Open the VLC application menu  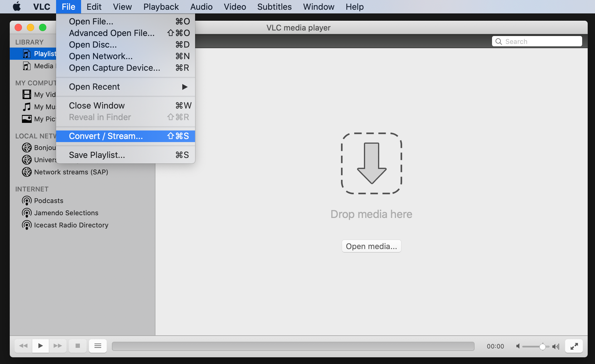(42, 7)
